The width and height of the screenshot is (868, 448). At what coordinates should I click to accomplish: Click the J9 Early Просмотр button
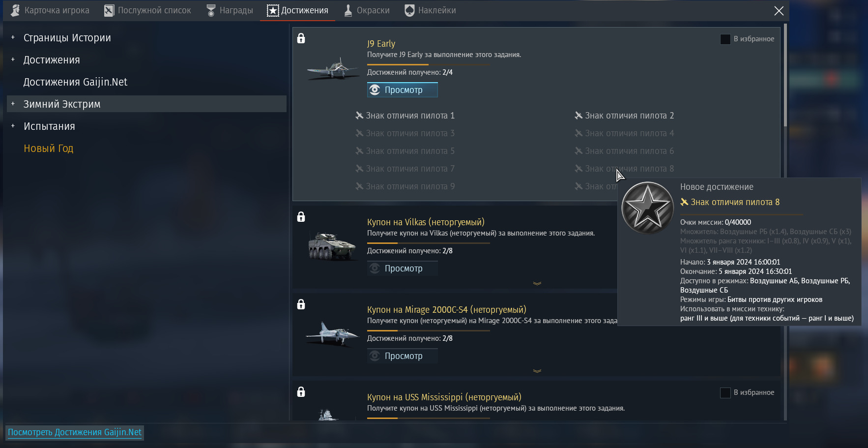click(402, 90)
